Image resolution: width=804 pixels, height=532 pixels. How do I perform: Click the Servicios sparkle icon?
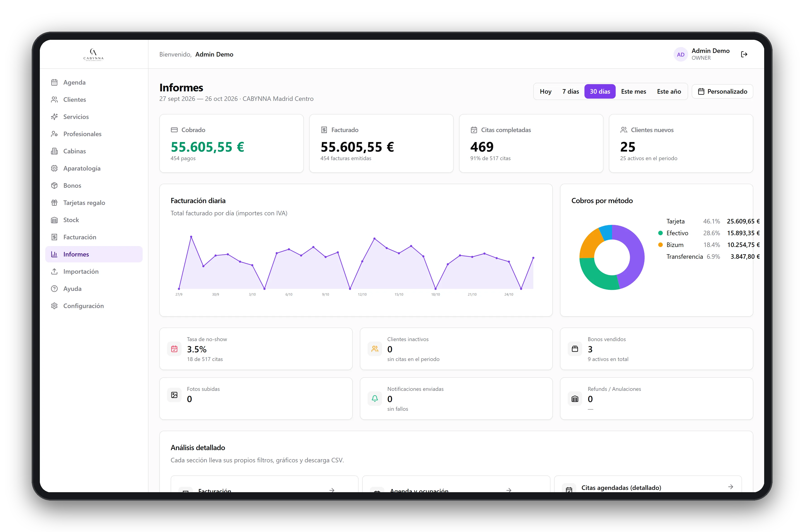54,117
